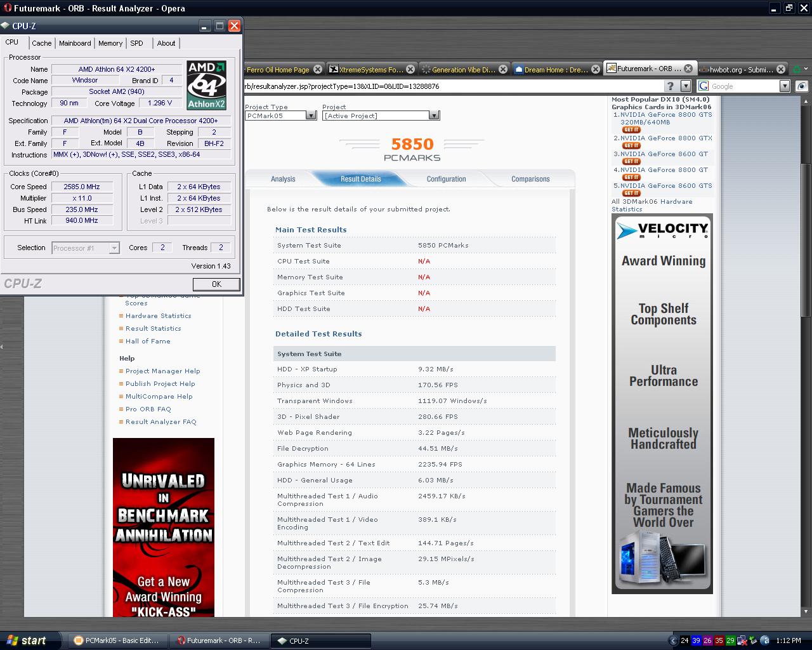The image size is (812, 650).
Task: Click the Benchmark Annihilation ad banner
Action: click(164, 527)
